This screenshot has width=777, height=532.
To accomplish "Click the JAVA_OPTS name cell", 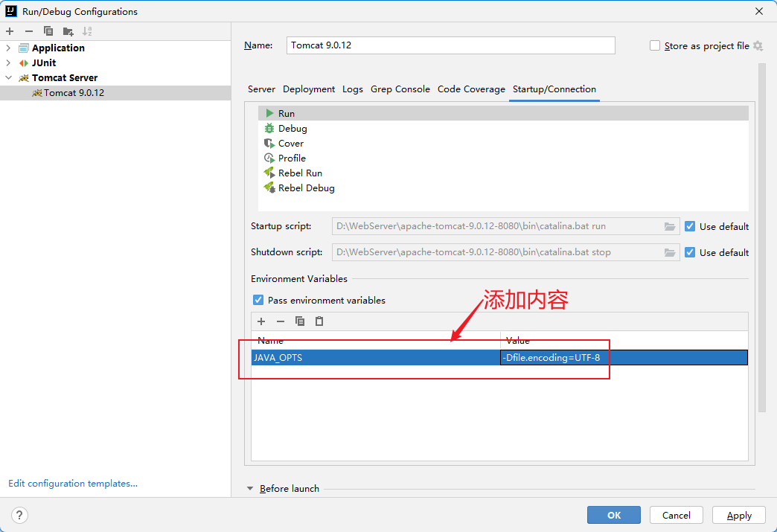I will click(376, 358).
